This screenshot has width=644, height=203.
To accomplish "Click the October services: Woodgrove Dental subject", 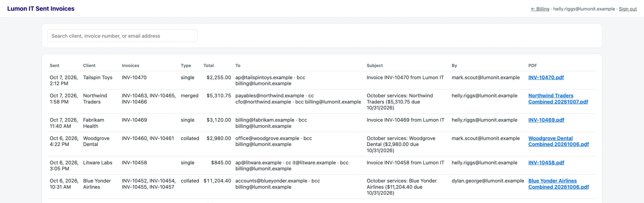I will coord(401,144).
